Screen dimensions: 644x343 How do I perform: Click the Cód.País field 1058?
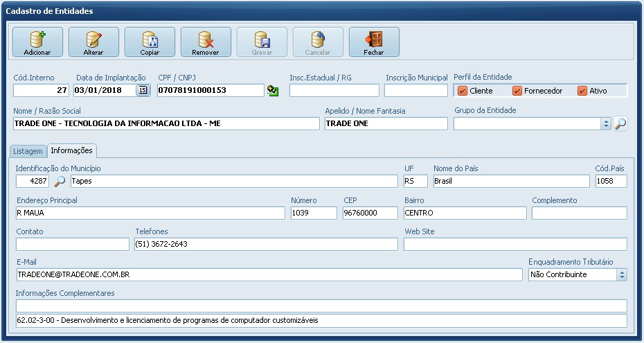coord(611,181)
